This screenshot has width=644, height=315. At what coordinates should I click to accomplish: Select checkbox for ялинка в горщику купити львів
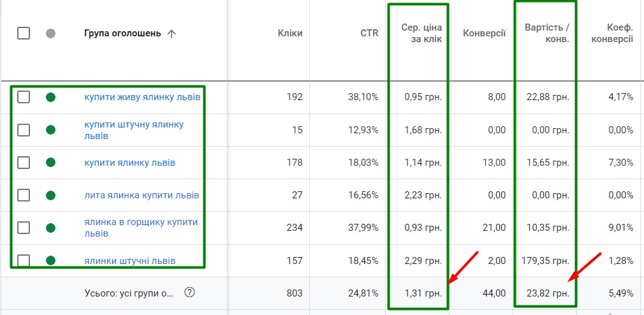24,228
